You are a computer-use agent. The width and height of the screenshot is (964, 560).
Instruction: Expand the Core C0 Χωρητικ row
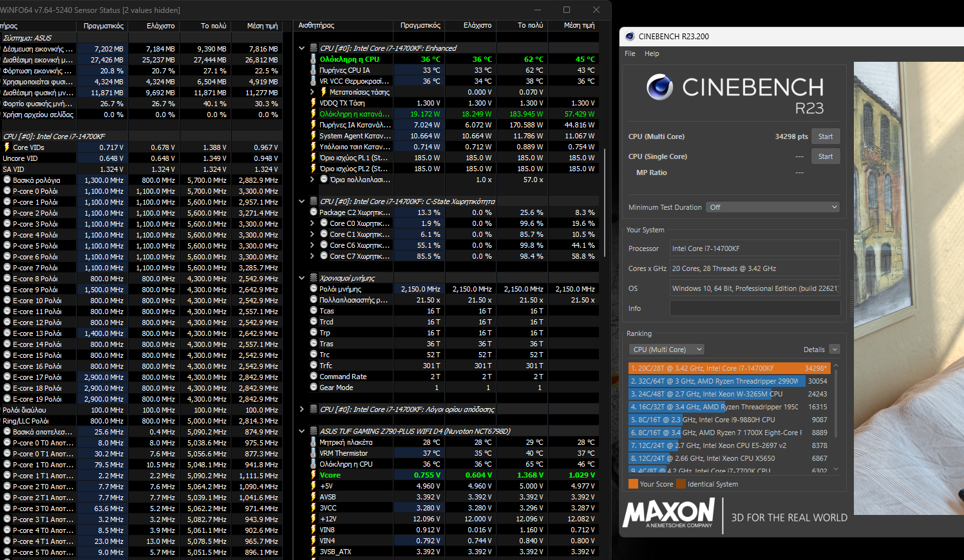(312, 223)
